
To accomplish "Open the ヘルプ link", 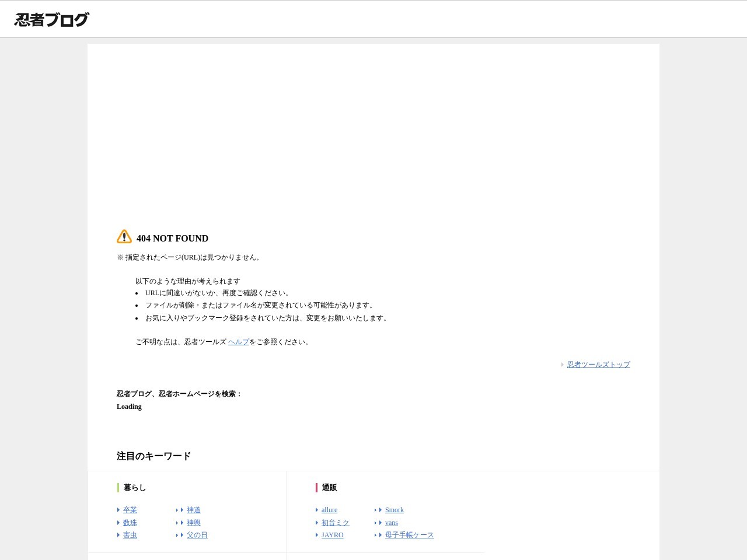I will [239, 342].
